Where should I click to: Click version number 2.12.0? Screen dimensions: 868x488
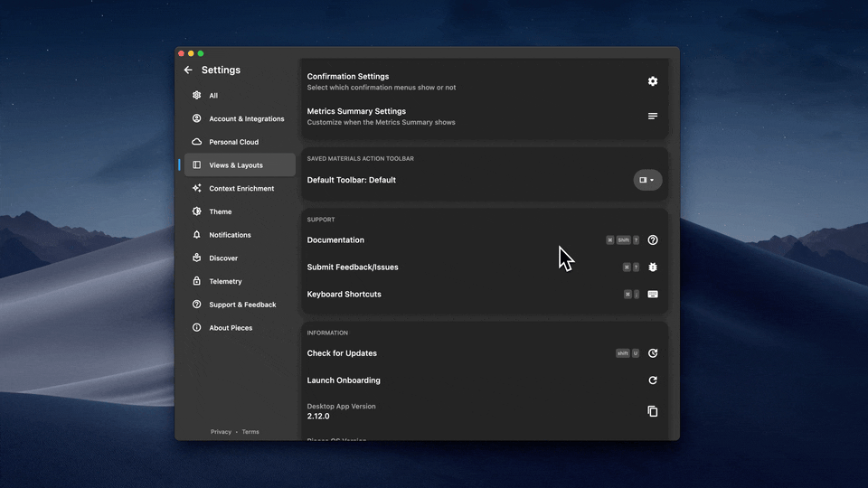click(x=318, y=416)
